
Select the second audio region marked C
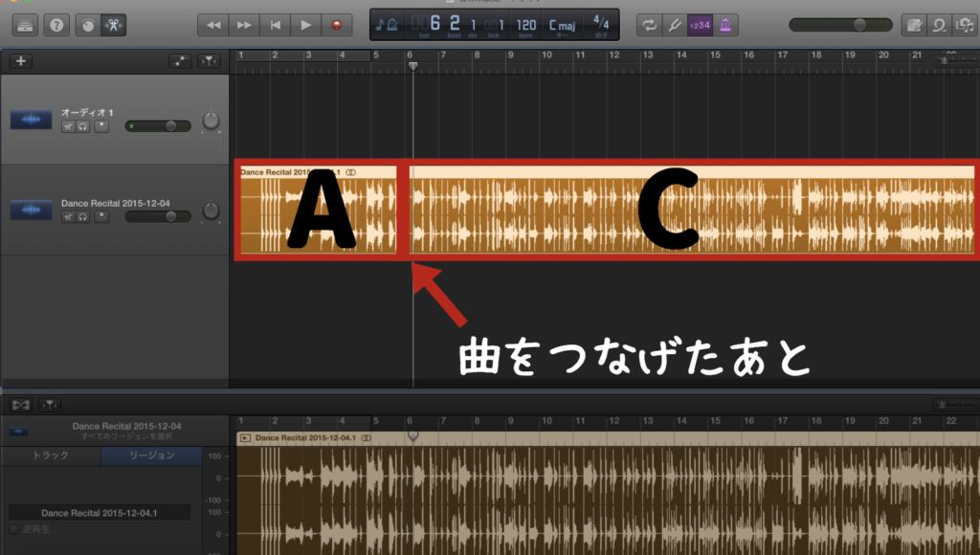point(692,211)
